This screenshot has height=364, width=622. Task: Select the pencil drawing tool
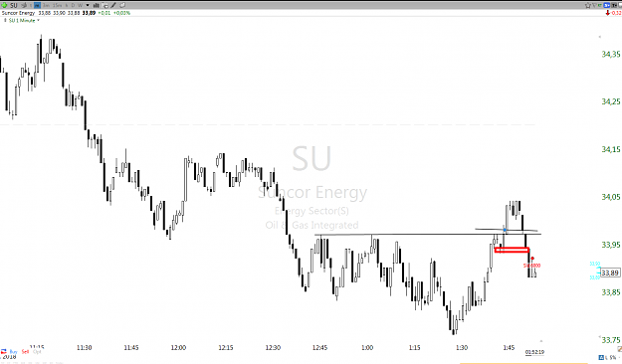[x=113, y=5]
